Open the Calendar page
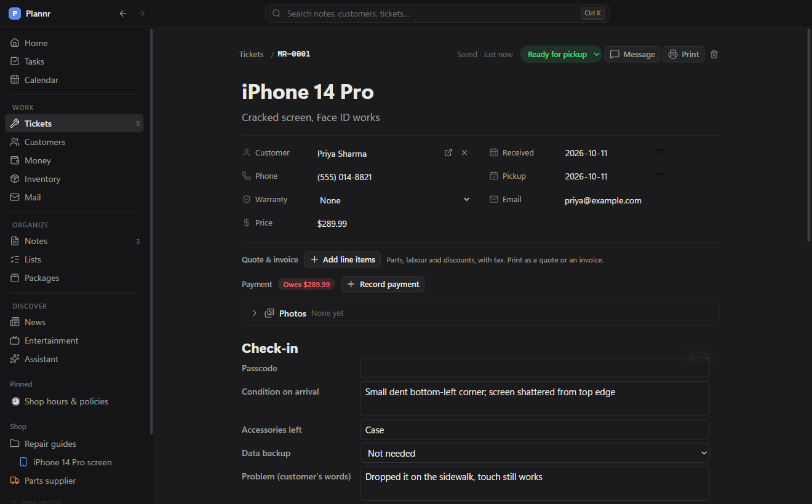 [74, 80]
